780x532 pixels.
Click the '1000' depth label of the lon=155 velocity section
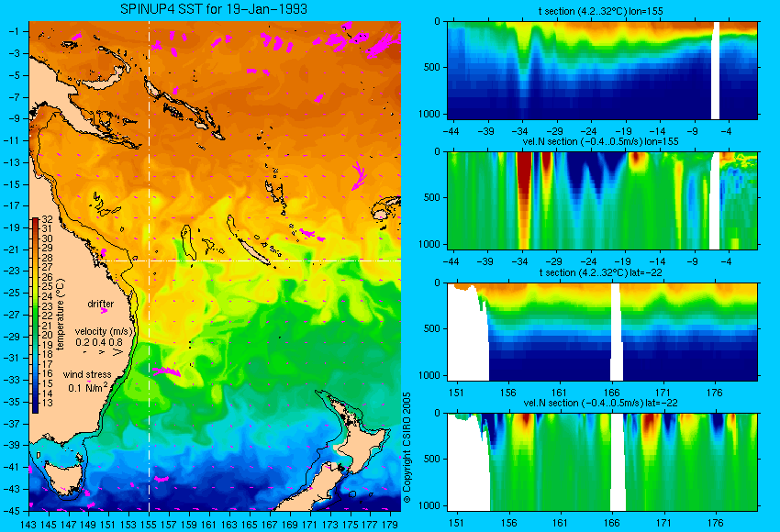pyautogui.click(x=429, y=244)
